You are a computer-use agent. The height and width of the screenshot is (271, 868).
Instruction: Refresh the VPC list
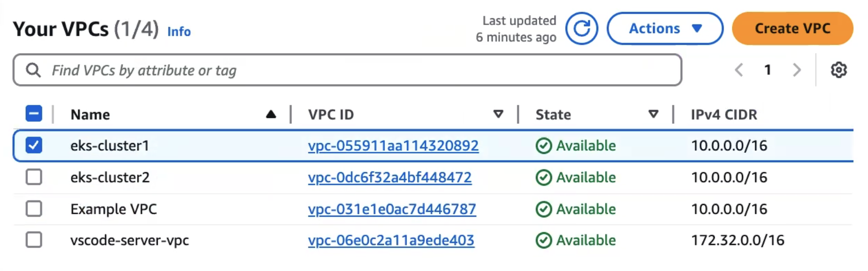click(582, 29)
